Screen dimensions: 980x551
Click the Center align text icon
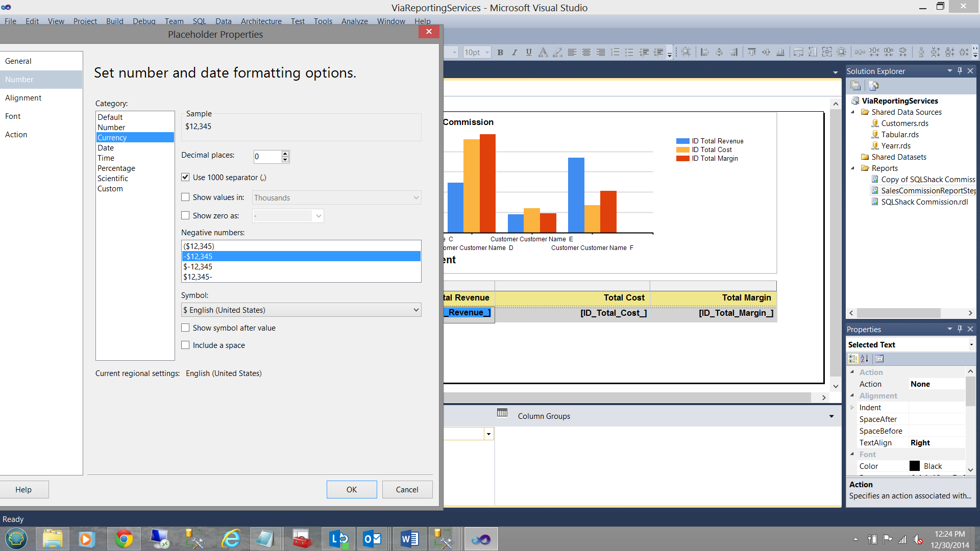point(586,52)
